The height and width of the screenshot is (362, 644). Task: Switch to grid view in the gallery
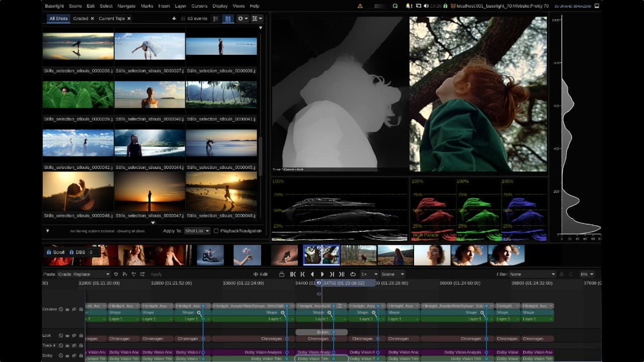coord(228,19)
